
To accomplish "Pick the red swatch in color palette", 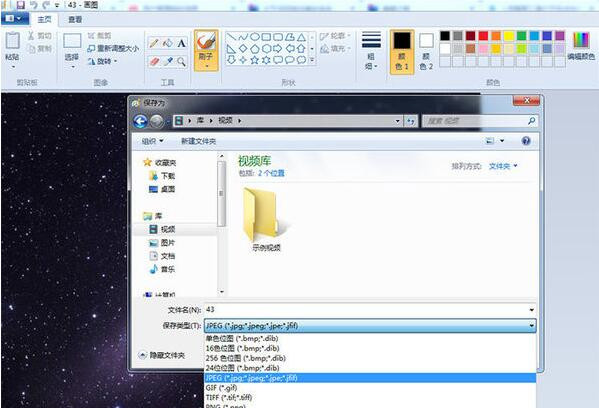I will pos(483,36).
